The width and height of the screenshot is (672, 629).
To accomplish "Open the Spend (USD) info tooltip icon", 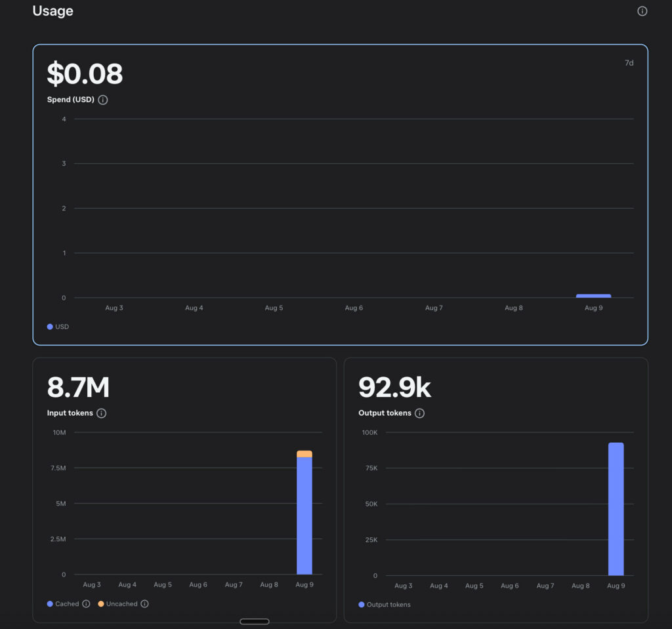I will tap(103, 100).
